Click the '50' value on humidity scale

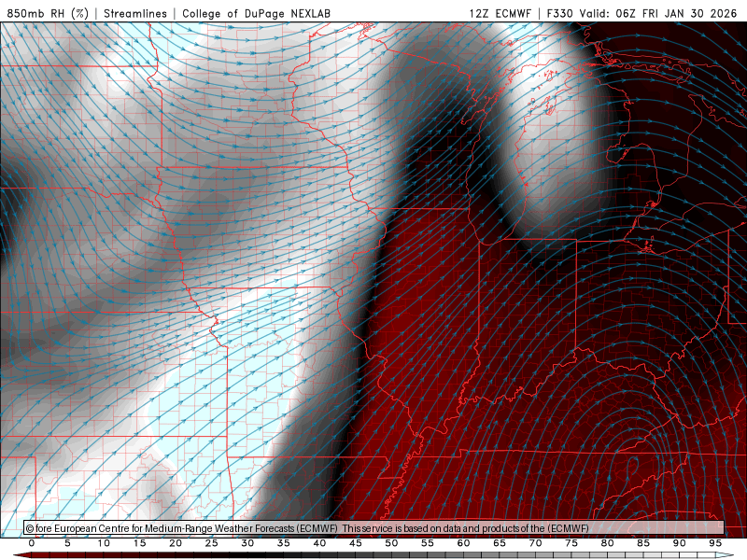(x=391, y=543)
